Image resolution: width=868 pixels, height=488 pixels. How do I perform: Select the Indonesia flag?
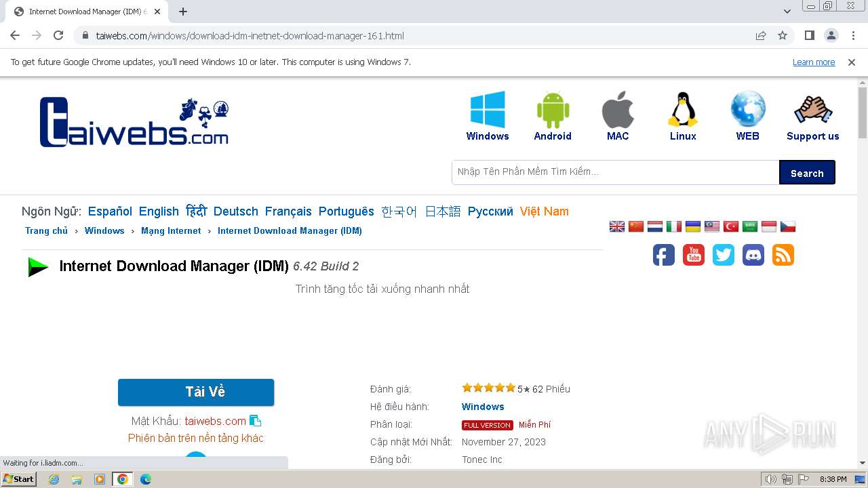(x=769, y=226)
